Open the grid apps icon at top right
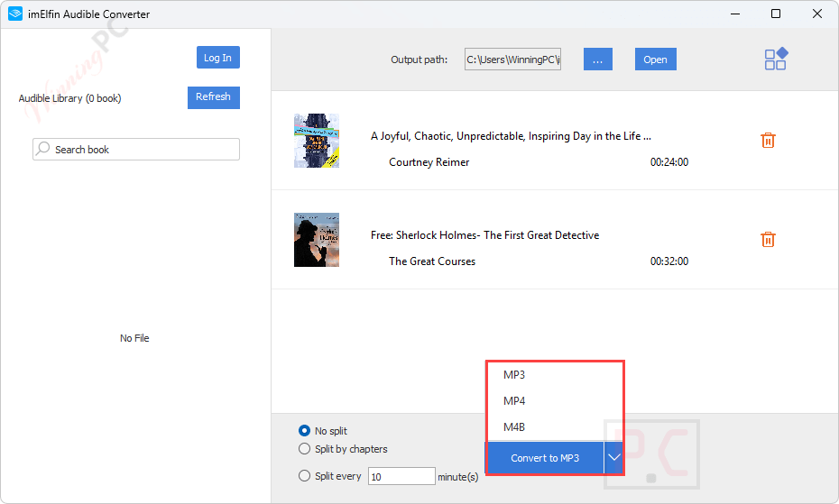The image size is (839, 504). [776, 59]
